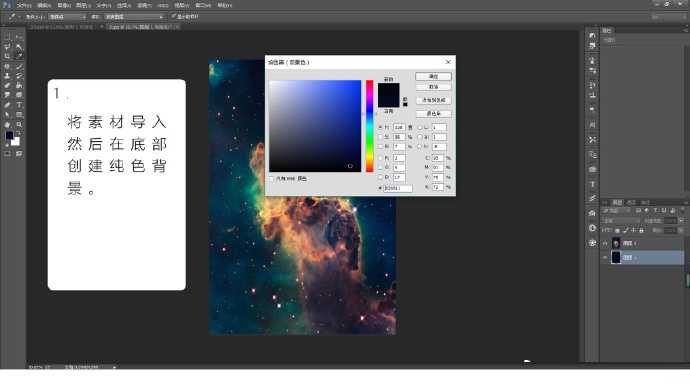Click the rainbow hue slider strip
The height and width of the screenshot is (388, 690).
point(369,126)
